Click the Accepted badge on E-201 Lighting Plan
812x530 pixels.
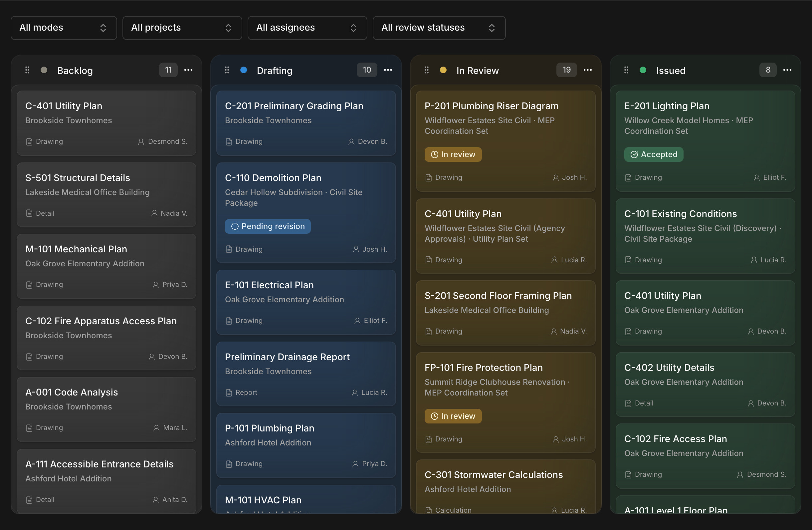click(x=653, y=154)
